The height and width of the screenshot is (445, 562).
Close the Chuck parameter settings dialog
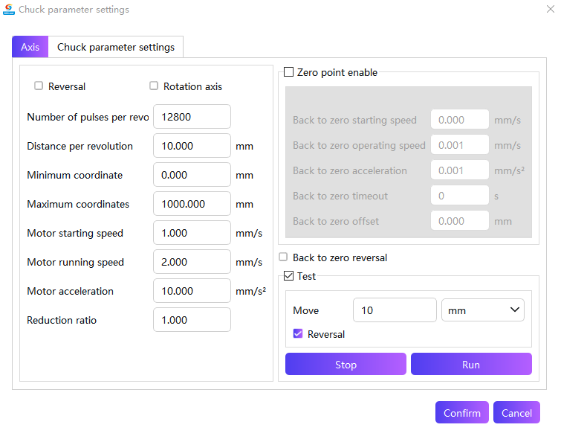click(550, 9)
